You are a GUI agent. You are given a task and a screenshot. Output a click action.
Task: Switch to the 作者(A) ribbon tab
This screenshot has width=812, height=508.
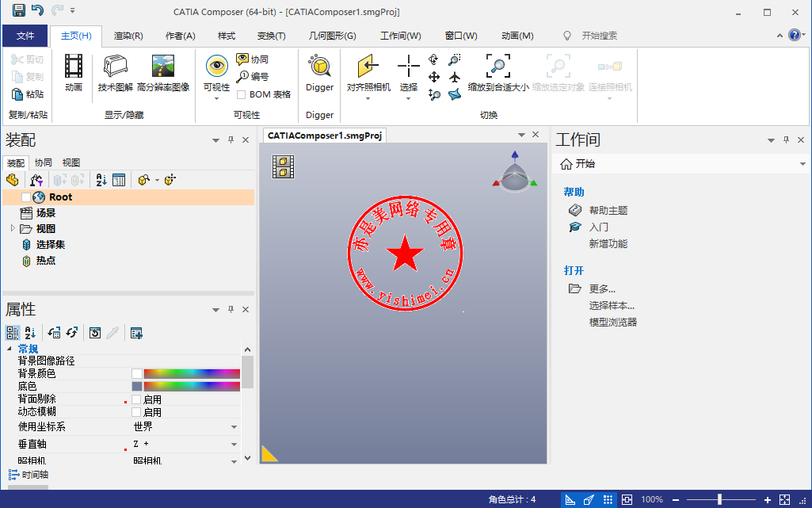pyautogui.click(x=180, y=36)
